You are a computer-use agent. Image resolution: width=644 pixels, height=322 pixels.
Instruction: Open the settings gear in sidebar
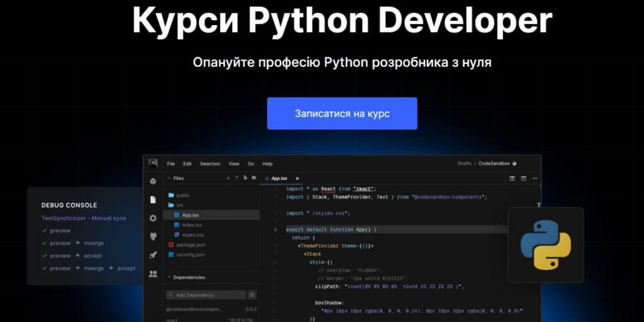coord(153,218)
